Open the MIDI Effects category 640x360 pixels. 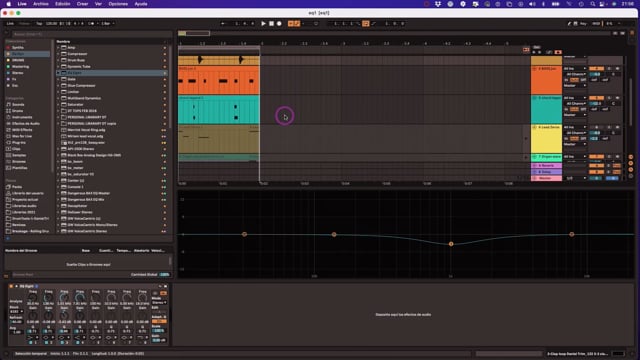click(22, 130)
